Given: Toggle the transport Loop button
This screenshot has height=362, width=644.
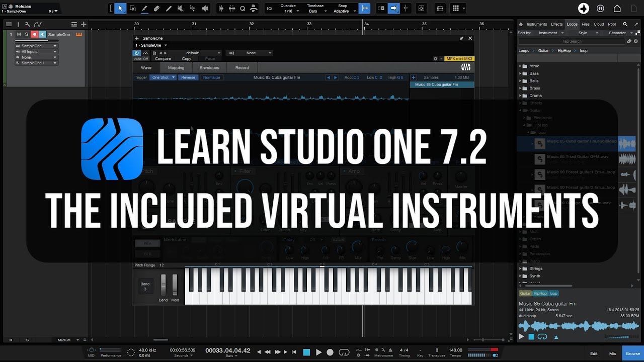Looking at the screenshot, I should [x=344, y=352].
